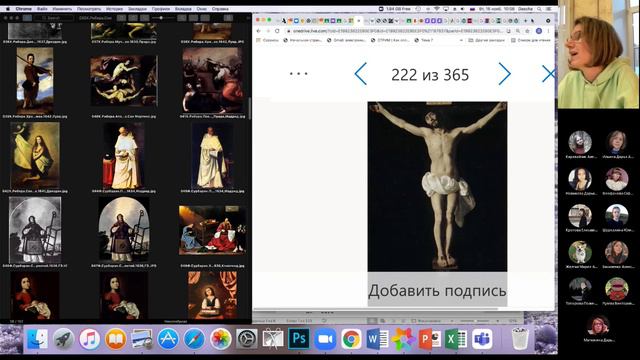Open 'Список для чтения' reading list

[531, 40]
